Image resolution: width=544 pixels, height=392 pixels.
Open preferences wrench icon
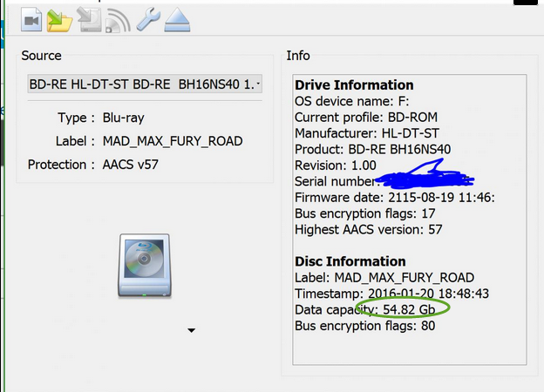pyautogui.click(x=148, y=20)
